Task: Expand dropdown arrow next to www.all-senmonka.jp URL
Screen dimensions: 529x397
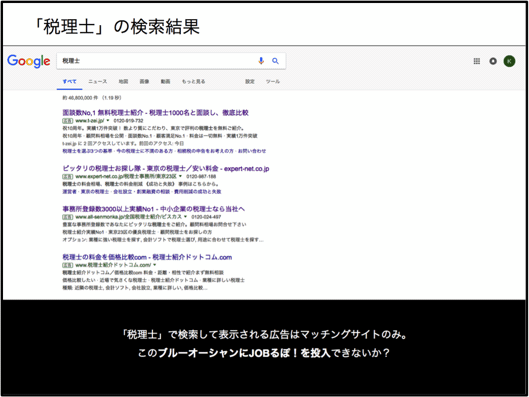Action: tap(186, 217)
